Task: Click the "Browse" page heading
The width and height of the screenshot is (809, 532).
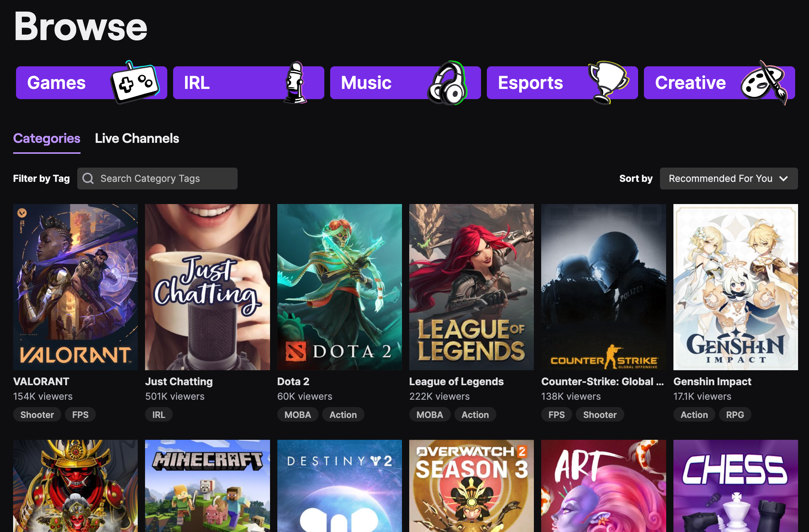Action: pyautogui.click(x=81, y=26)
